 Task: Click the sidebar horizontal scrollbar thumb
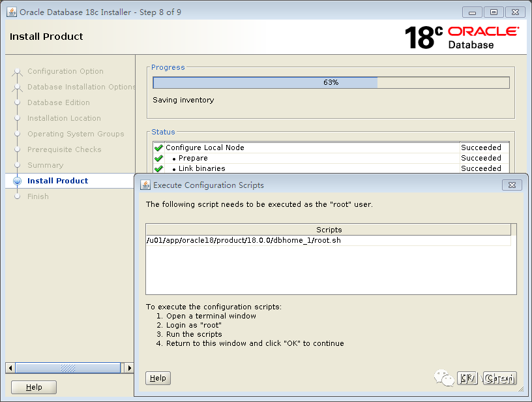pos(68,367)
